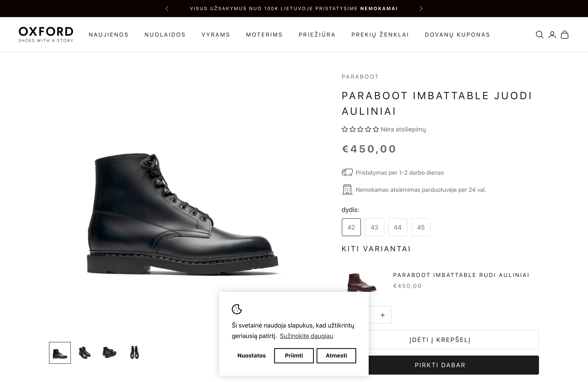Viewport: 588px width, 382px height.
Task: Choose size 45
Action: click(x=421, y=227)
